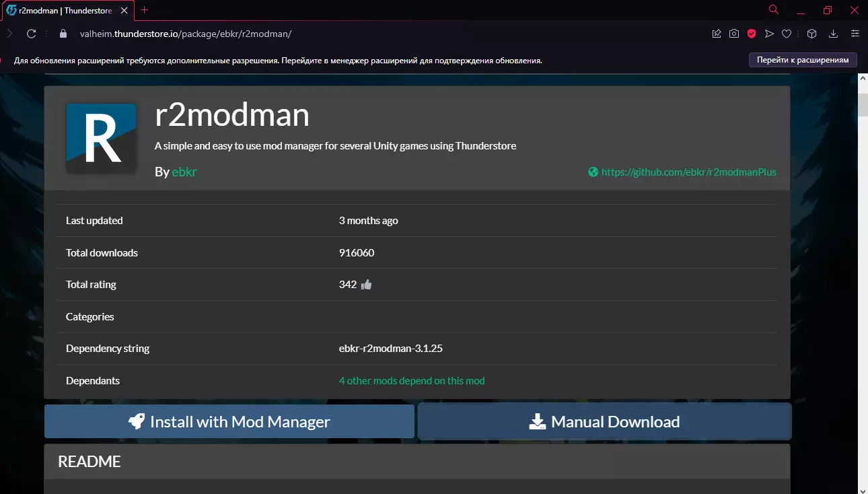Screen dimensions: 868x494
Task: Open the search tabs magnifier icon
Action: pos(774,10)
